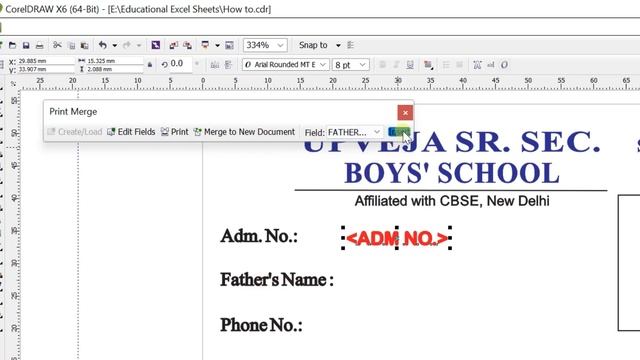This screenshot has height=360, width=640.
Task: Toggle Italic text formatting
Action: click(x=396, y=65)
